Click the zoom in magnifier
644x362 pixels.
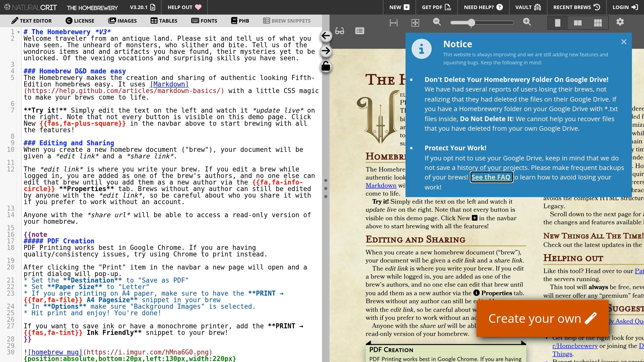point(527,22)
